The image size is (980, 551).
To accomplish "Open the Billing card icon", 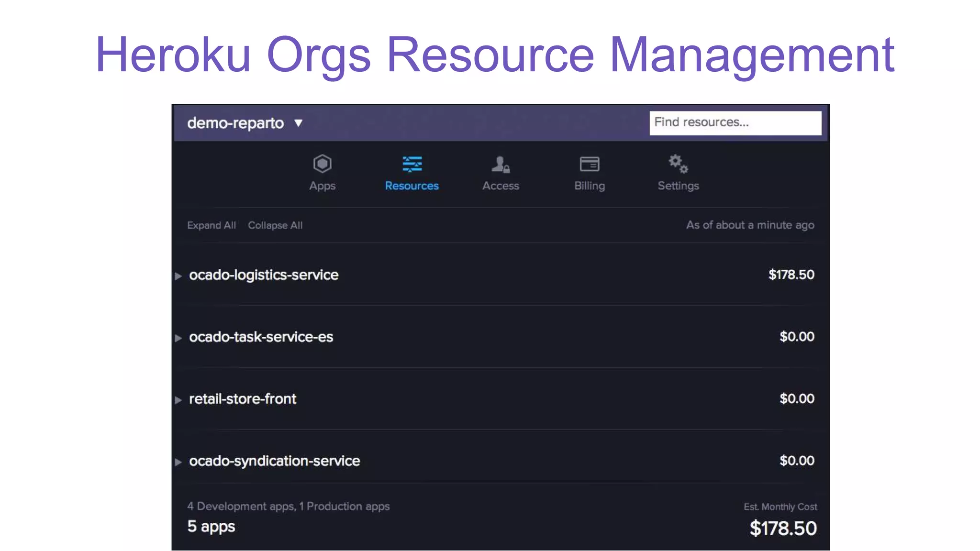I will [590, 164].
